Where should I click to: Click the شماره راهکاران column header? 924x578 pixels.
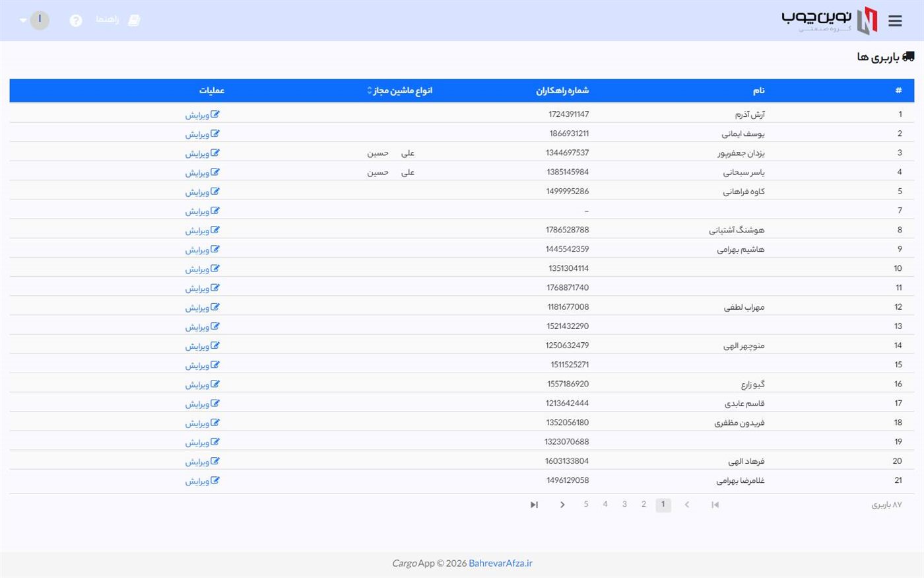[x=562, y=90]
